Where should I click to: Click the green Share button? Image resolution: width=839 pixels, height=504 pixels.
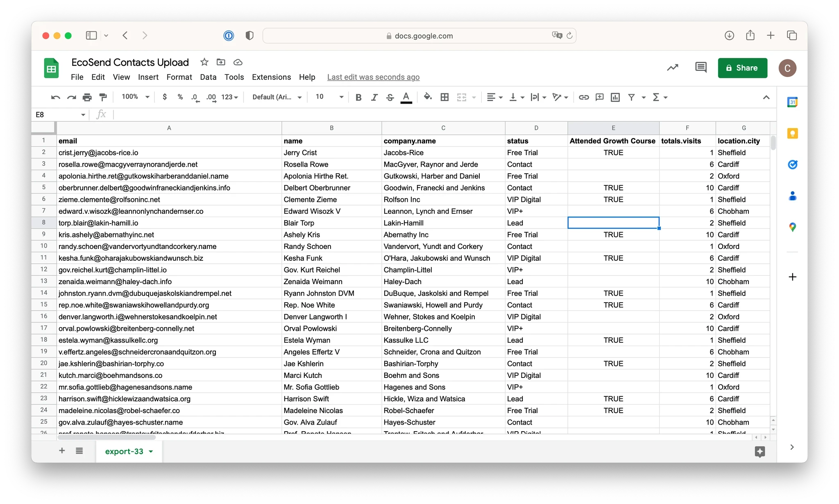[x=742, y=68]
